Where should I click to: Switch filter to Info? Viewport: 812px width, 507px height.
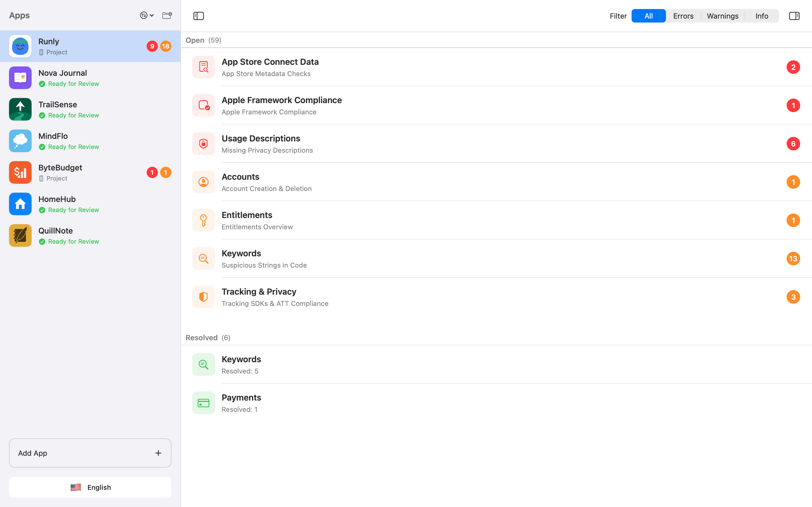[x=761, y=16]
